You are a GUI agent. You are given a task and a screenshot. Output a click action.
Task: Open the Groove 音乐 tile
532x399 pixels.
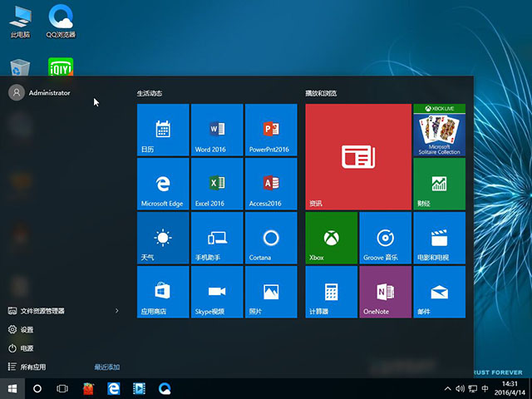(385, 238)
